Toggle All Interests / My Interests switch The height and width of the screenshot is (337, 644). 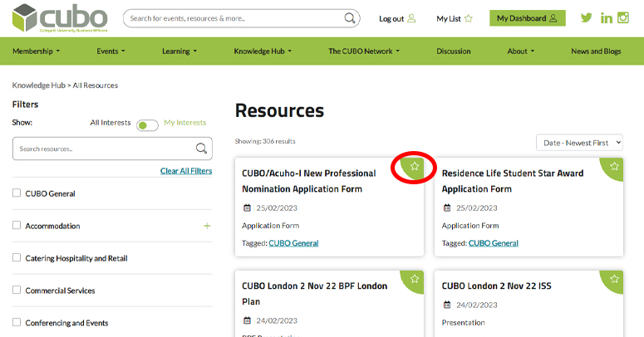[x=147, y=125]
